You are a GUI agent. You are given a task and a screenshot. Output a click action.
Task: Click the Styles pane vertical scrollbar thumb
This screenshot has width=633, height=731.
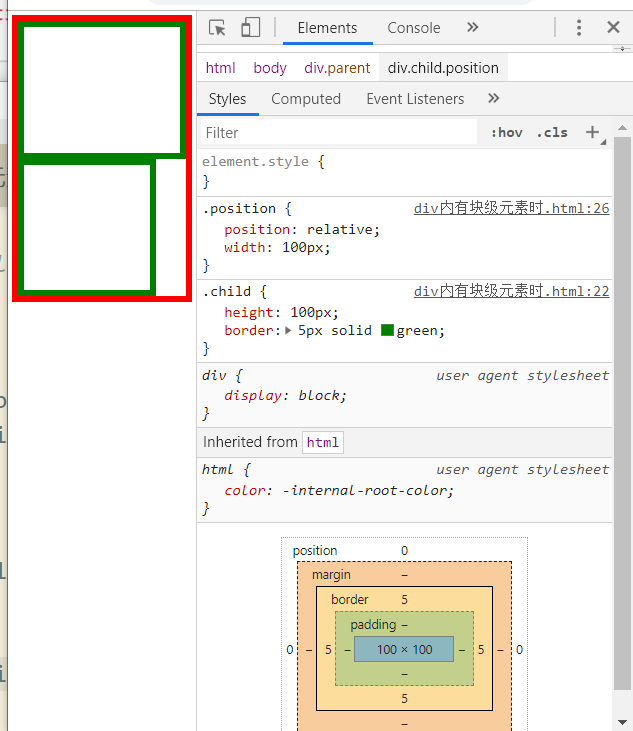(622, 413)
